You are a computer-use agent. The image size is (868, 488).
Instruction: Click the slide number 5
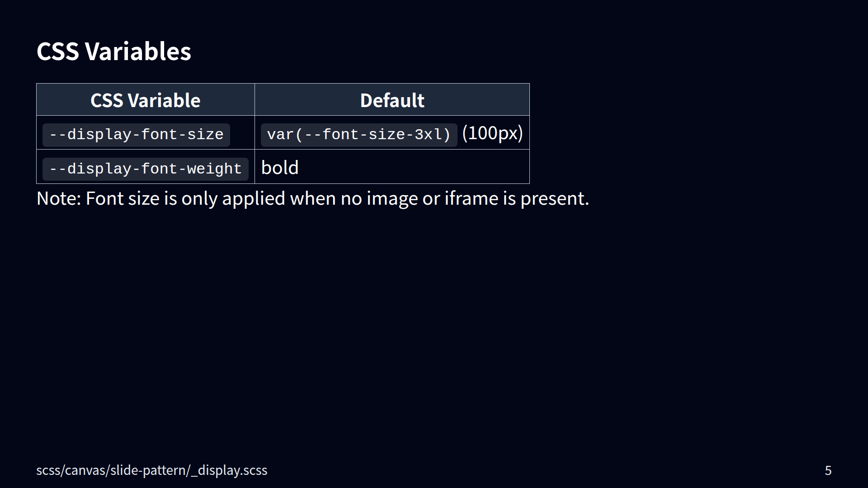pyautogui.click(x=828, y=470)
